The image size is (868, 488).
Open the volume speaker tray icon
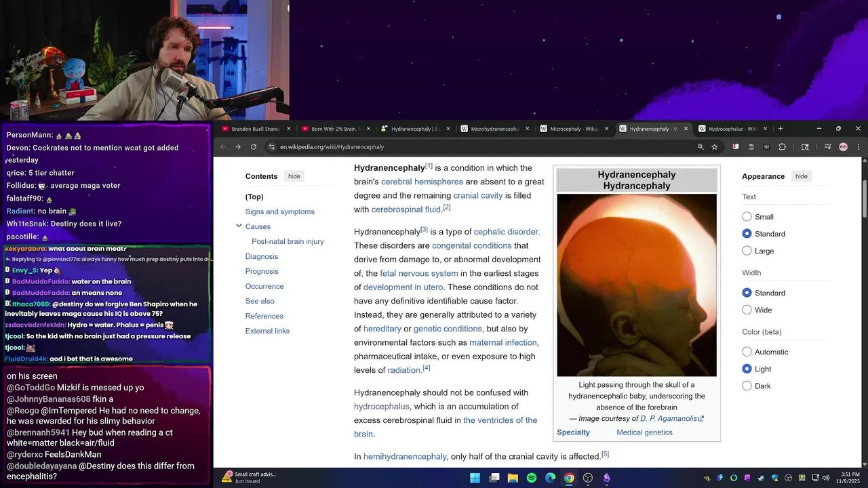(x=825, y=478)
